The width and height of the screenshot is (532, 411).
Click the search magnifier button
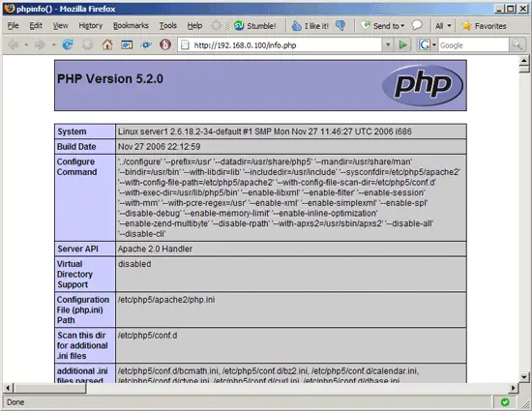click(x=517, y=44)
